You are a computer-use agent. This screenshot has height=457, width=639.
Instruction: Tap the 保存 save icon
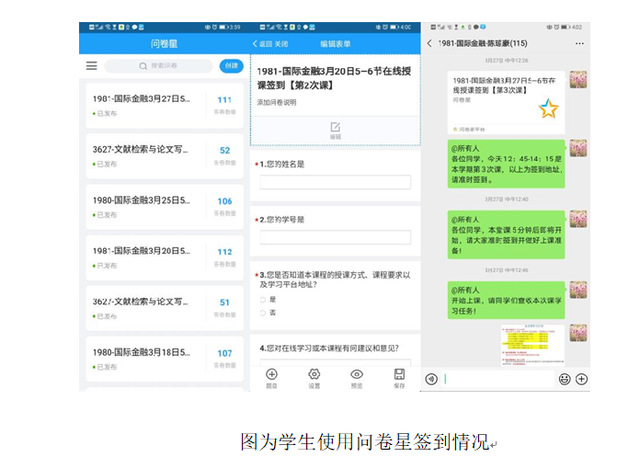pos(399,374)
